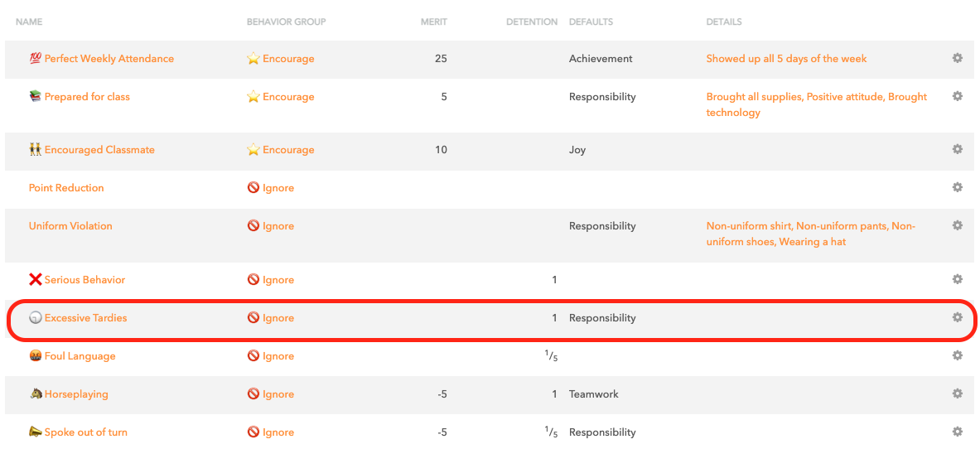
Task: Click the Behavior Group column header
Action: (286, 22)
